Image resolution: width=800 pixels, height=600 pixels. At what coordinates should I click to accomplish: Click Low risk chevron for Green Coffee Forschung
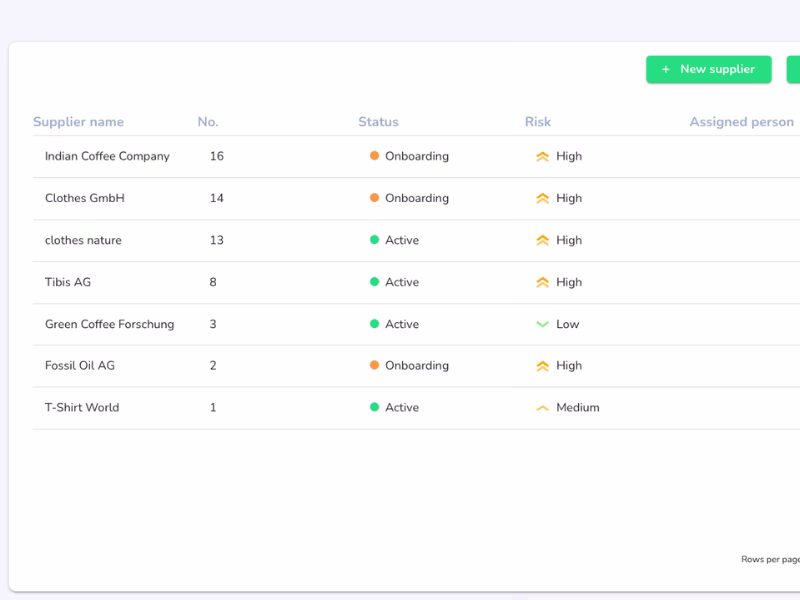(542, 324)
